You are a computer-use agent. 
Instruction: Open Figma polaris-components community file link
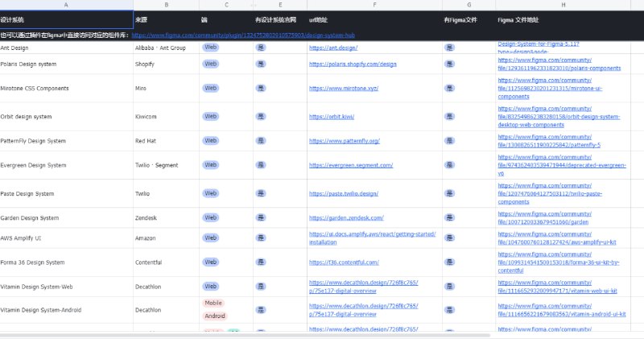559,64
